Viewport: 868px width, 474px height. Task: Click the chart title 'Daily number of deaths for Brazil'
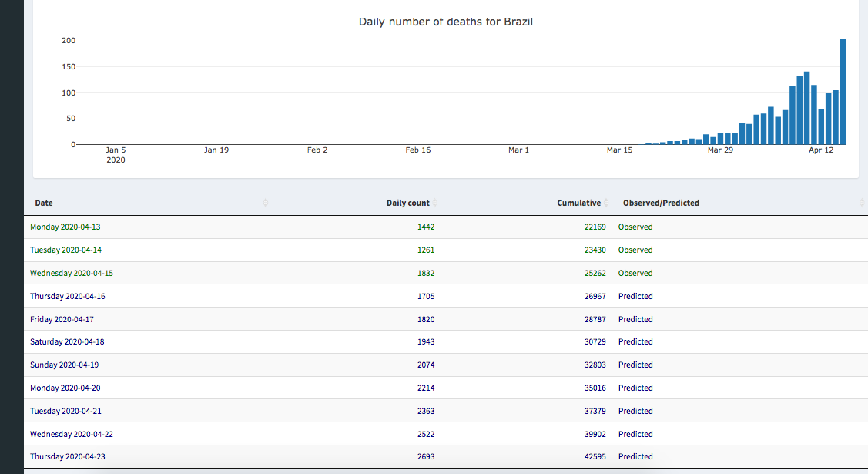click(x=445, y=22)
